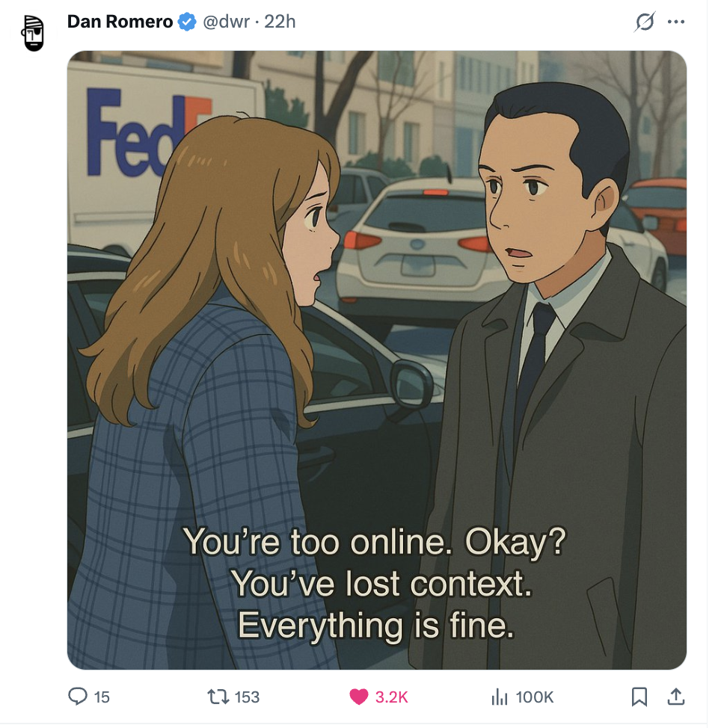
Task: Click the 3.2K likes count
Action: [391, 697]
